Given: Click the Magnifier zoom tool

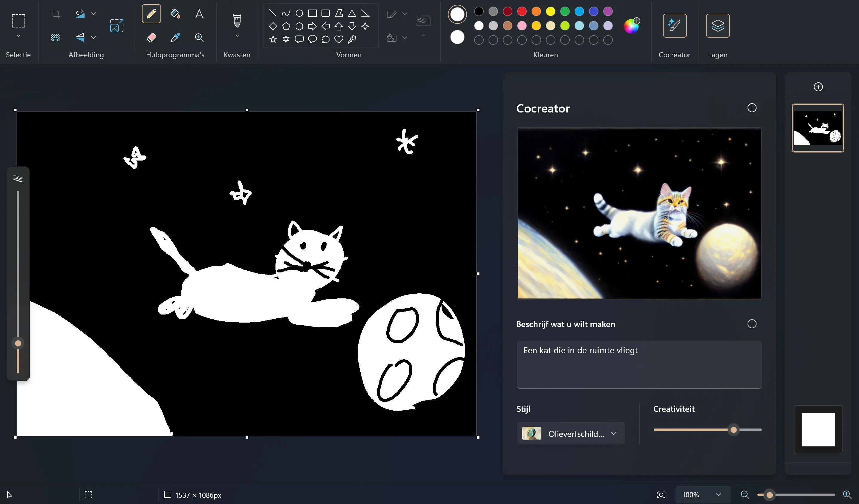Looking at the screenshot, I should [x=199, y=38].
